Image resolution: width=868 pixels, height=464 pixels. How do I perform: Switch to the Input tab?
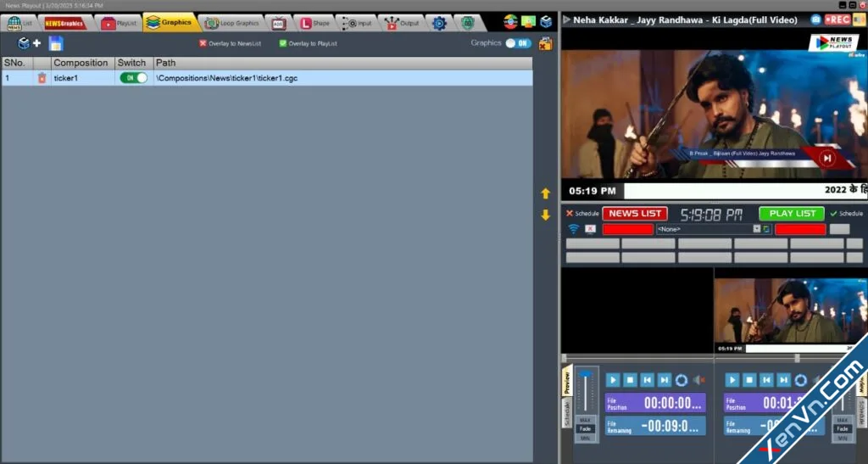(x=357, y=23)
